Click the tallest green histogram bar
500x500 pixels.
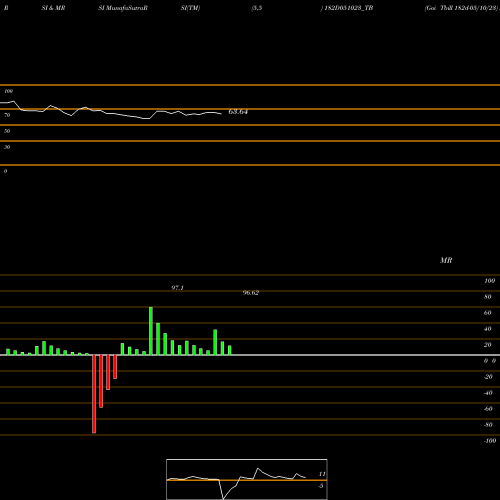(x=151, y=331)
